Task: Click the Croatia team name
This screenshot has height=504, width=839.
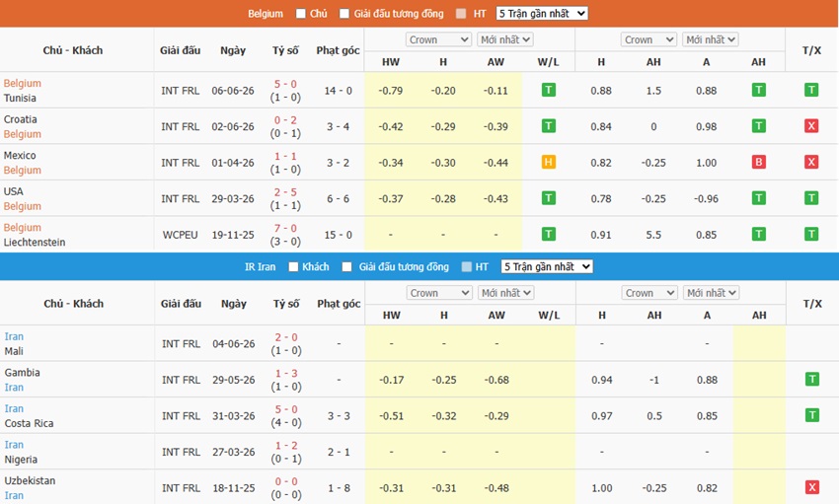Action: [21, 119]
